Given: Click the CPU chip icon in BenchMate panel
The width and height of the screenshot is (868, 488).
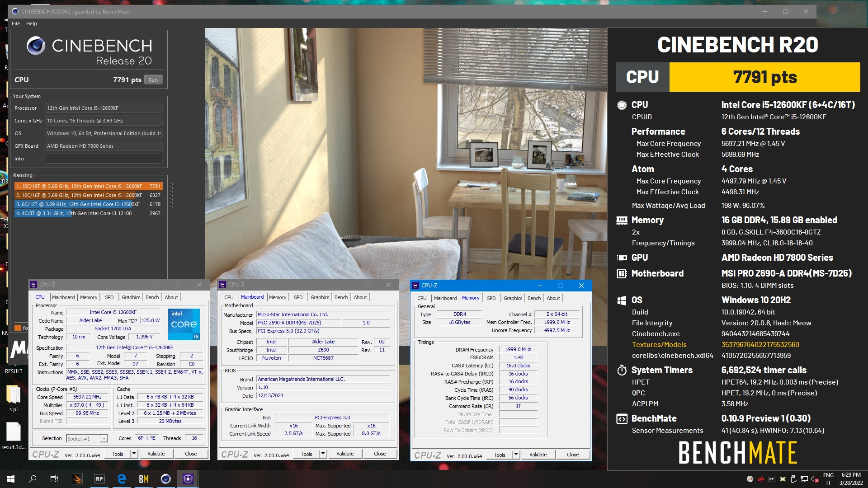Looking at the screenshot, I should pos(622,105).
